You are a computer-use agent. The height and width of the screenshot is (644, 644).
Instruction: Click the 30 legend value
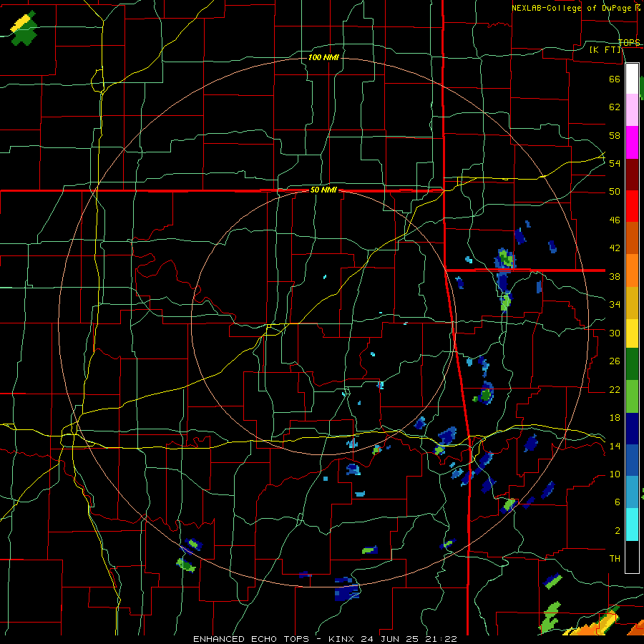click(x=615, y=333)
